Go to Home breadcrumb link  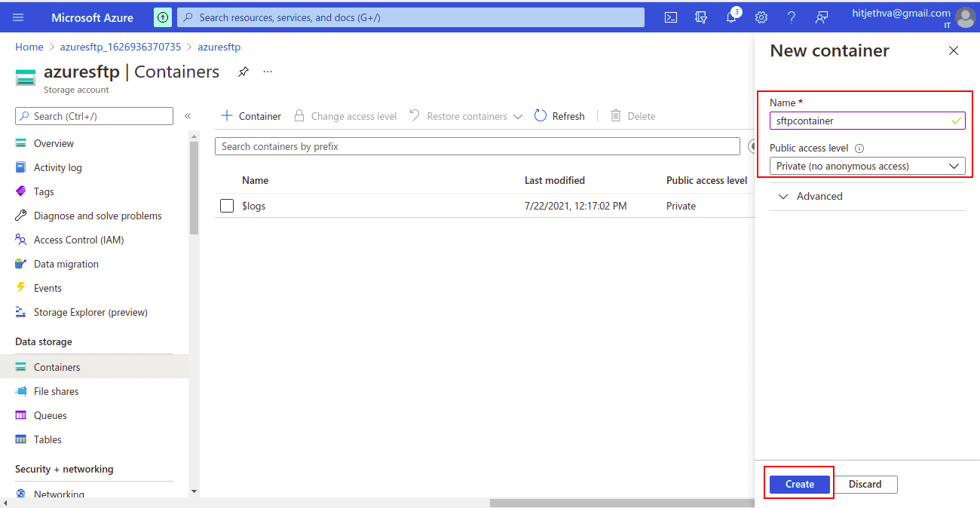click(x=29, y=47)
